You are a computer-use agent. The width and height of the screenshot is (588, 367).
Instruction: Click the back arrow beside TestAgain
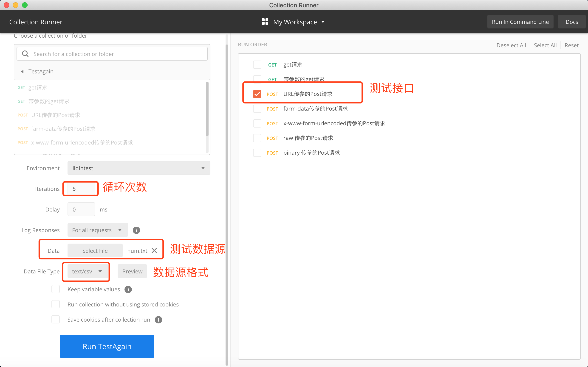[22, 71]
